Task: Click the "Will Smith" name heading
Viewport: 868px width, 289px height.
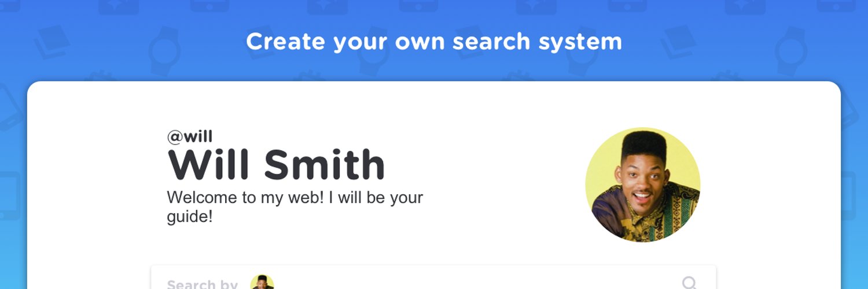Action: (276, 165)
